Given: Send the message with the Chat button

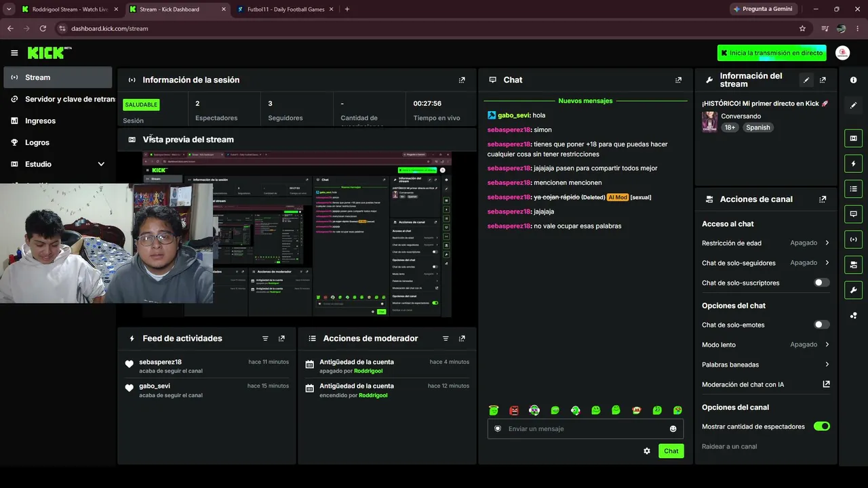Looking at the screenshot, I should tap(671, 451).
